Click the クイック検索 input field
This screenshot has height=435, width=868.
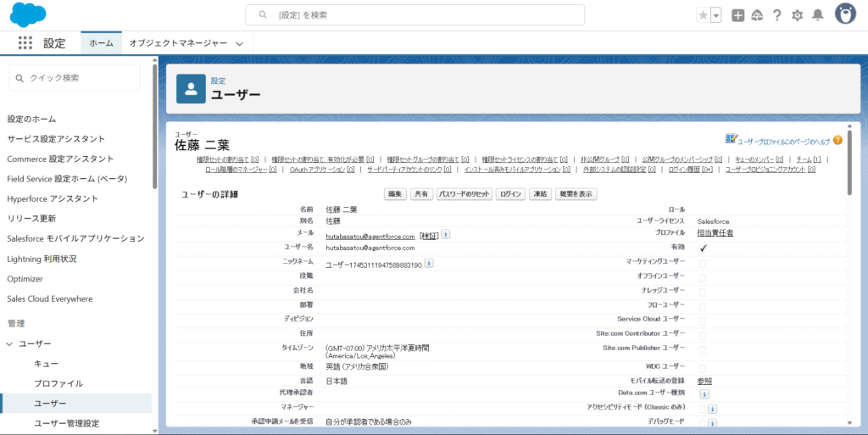pyautogui.click(x=75, y=78)
